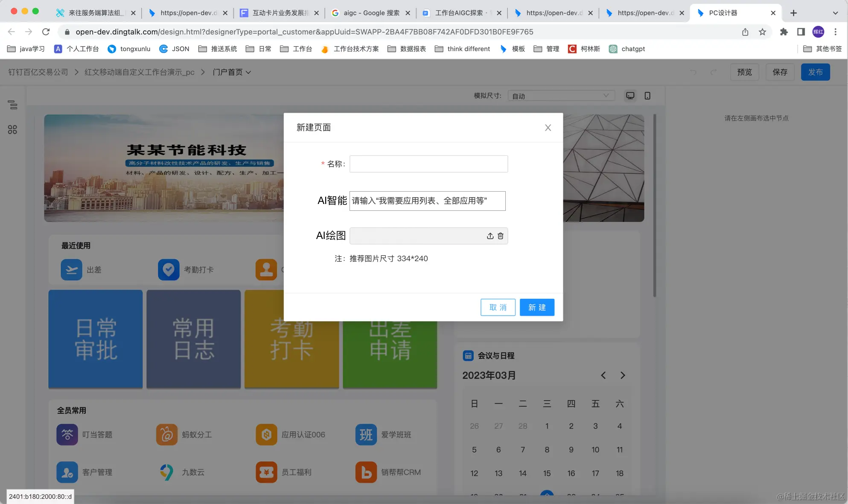Screen dimensions: 848x504
Task: Click the 日常审批 blue tile
Action: pyautogui.click(x=96, y=339)
